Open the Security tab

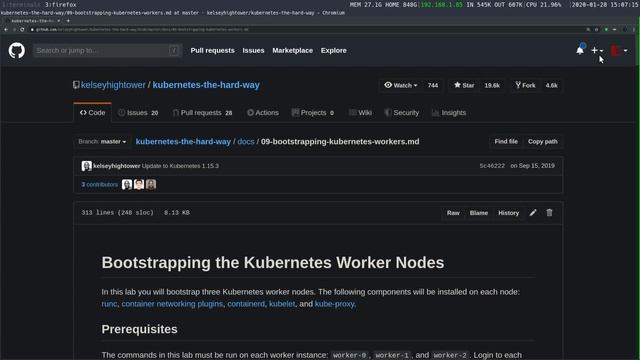(x=402, y=113)
